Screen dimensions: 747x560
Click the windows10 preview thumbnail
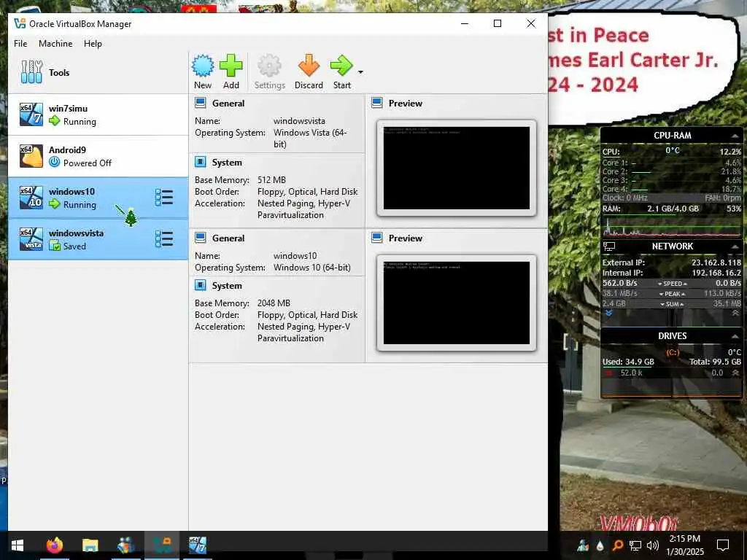(x=457, y=303)
